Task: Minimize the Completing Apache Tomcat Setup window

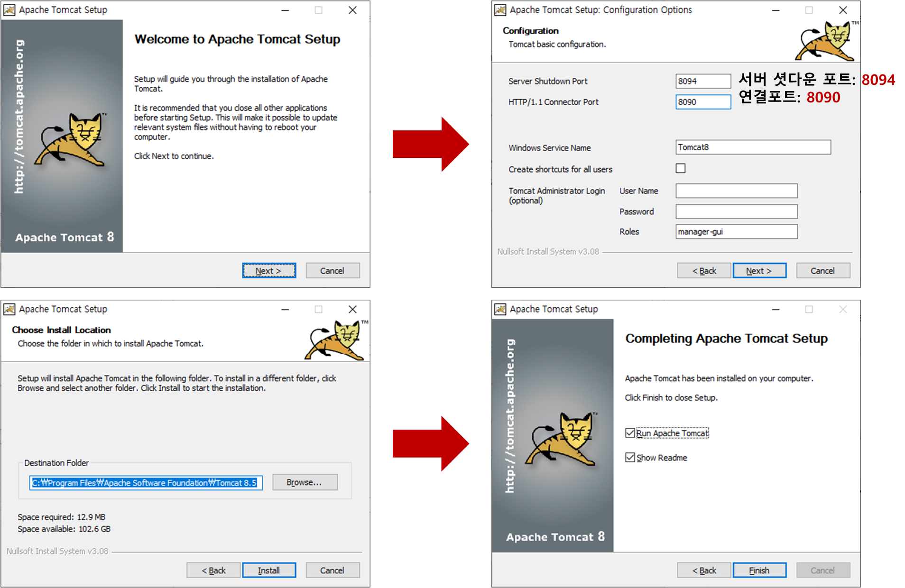Action: point(776,309)
